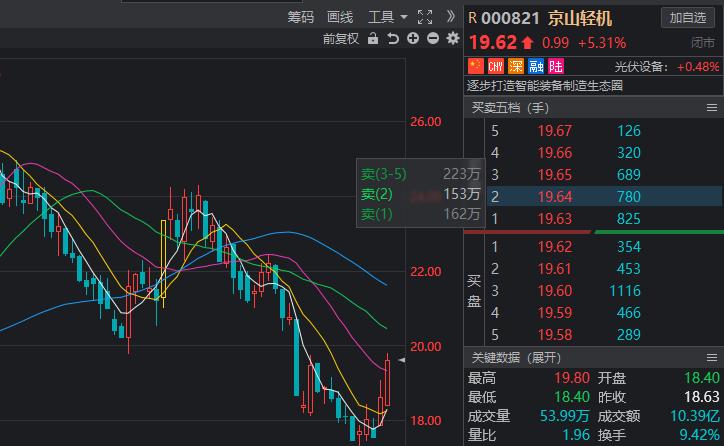Select sell level 1 price 19.63
This screenshot has height=446, width=724.
click(555, 218)
